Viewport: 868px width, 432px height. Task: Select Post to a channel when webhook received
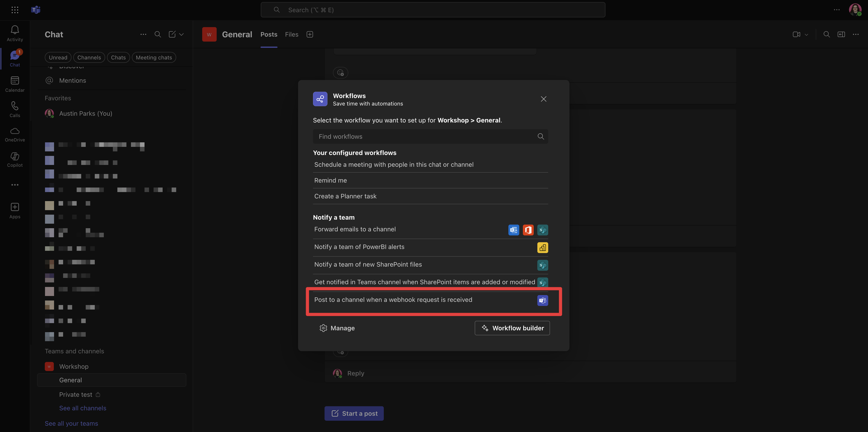(430, 300)
